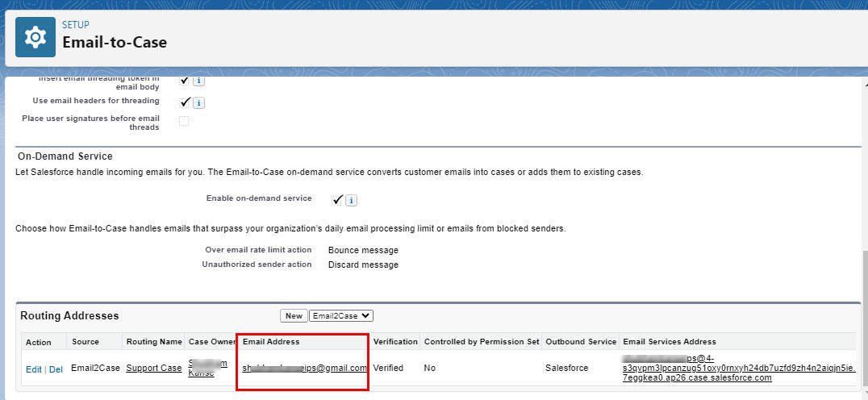Delete the Support Case routing address
This screenshot has height=400, width=868.
coord(56,369)
